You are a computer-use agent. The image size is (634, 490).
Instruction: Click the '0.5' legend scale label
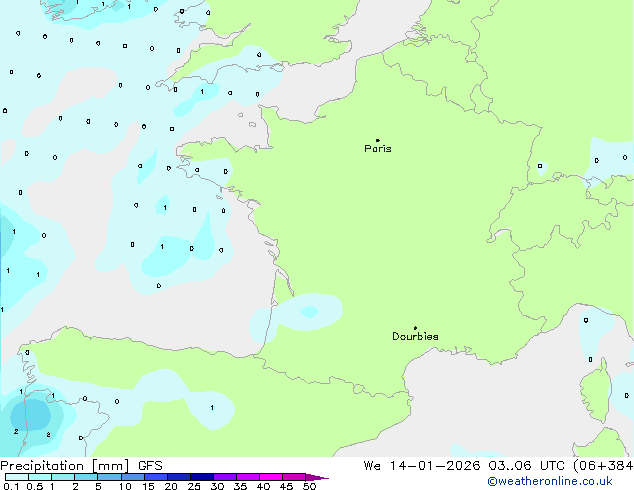tap(34, 486)
